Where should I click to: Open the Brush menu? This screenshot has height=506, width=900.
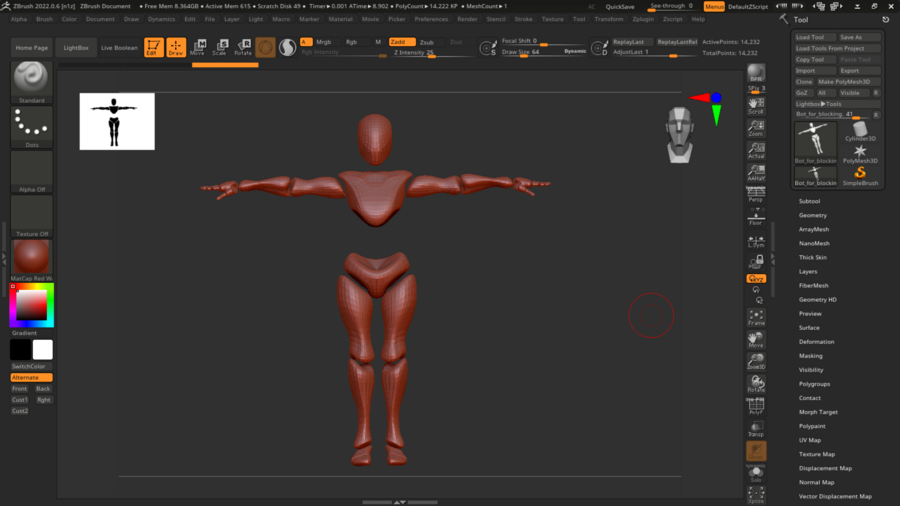coord(45,19)
